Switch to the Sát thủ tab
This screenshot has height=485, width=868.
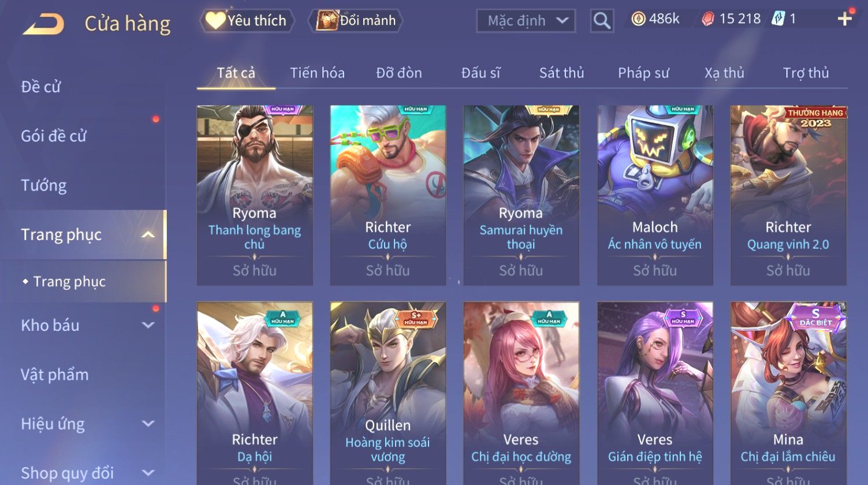coord(561,73)
